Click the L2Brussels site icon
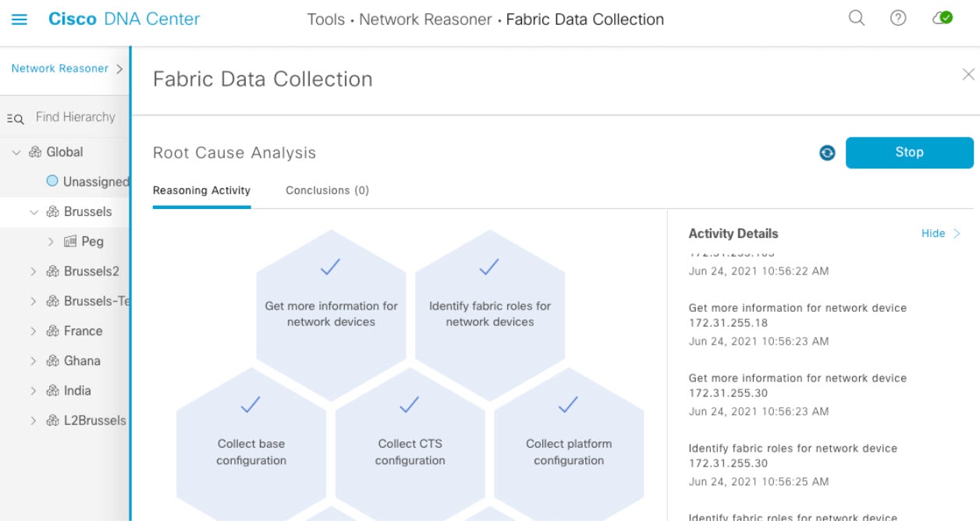This screenshot has width=980, height=521. tap(53, 420)
